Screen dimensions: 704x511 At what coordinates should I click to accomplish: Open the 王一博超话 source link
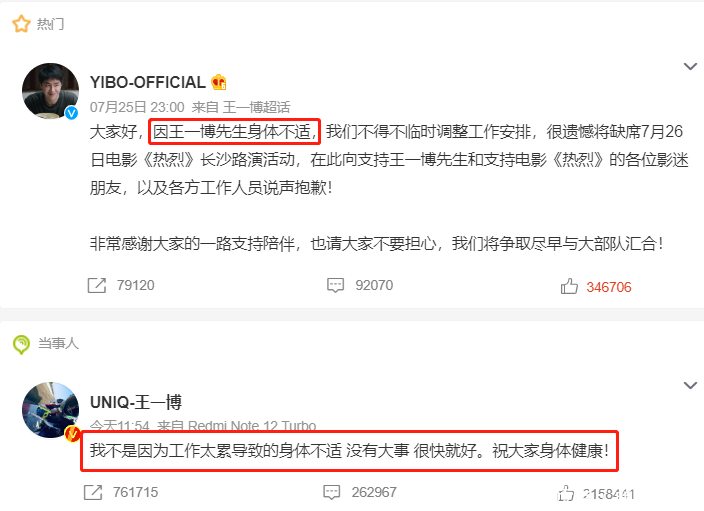(256, 107)
